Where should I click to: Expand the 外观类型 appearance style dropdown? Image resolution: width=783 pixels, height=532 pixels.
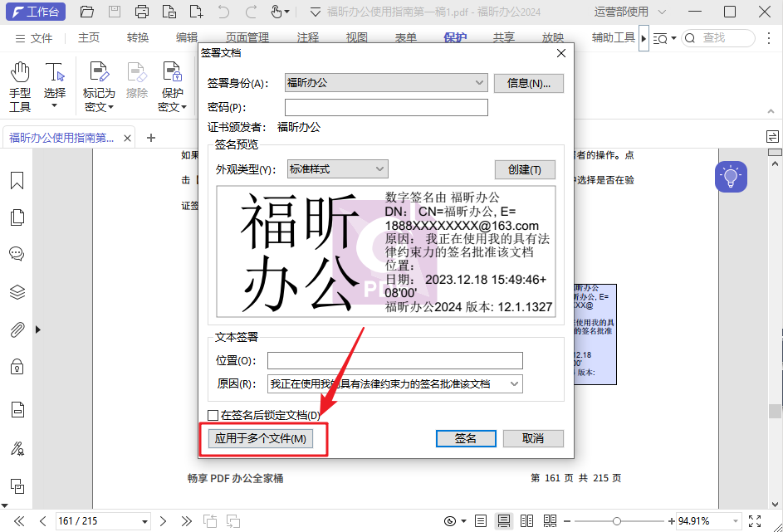pyautogui.click(x=380, y=168)
